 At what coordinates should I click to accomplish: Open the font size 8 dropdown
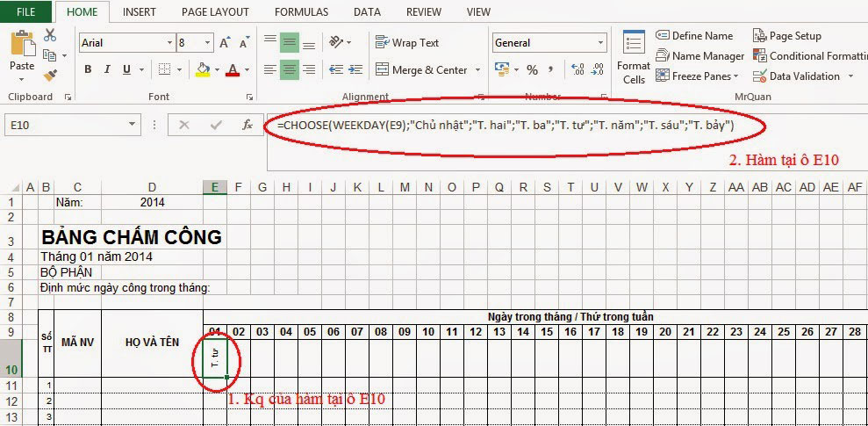208,43
